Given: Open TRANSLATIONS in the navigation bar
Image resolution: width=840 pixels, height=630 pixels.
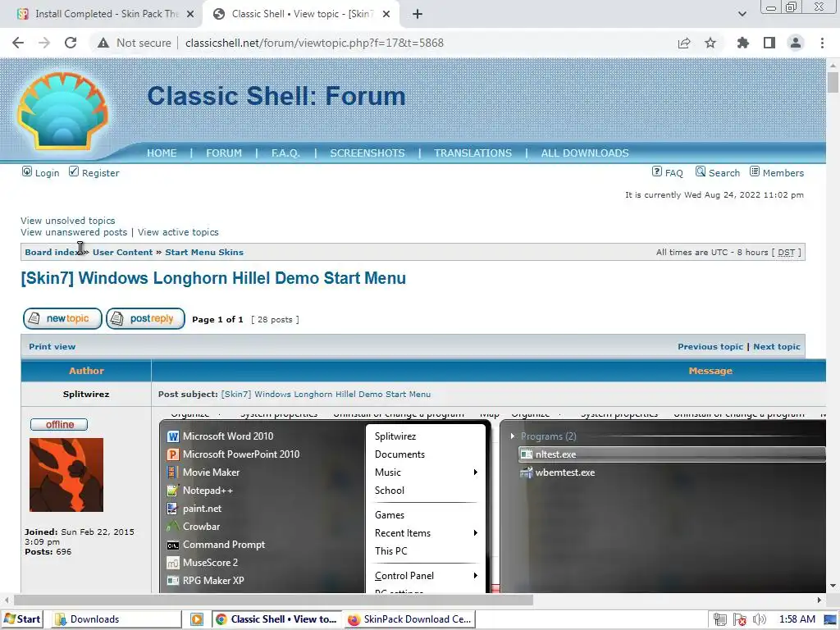Looking at the screenshot, I should [x=473, y=153].
